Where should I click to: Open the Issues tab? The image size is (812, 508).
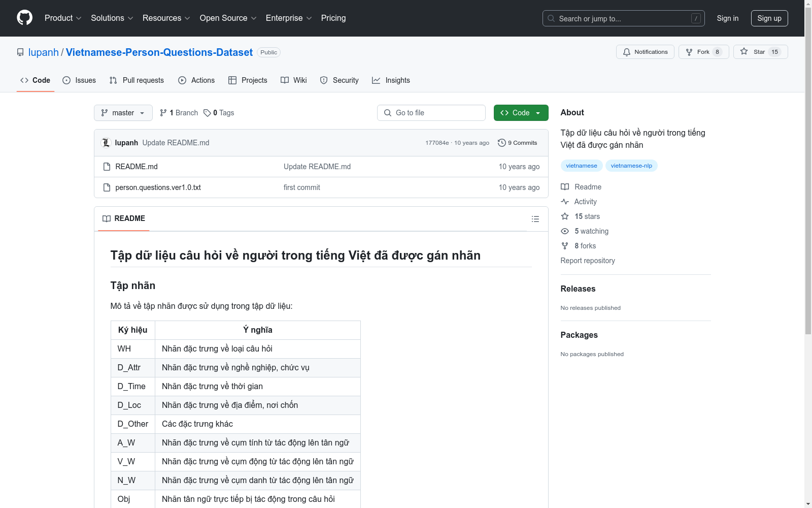pyautogui.click(x=79, y=80)
